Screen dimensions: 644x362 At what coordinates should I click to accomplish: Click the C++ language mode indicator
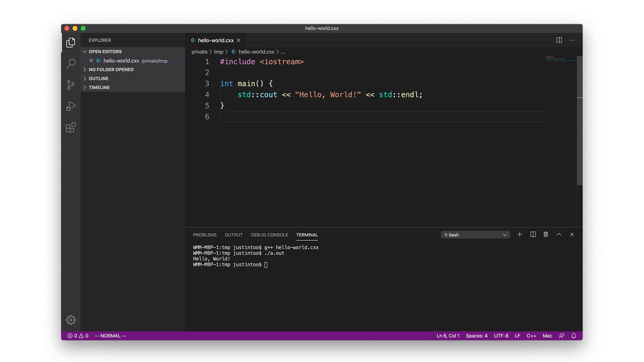[531, 336]
